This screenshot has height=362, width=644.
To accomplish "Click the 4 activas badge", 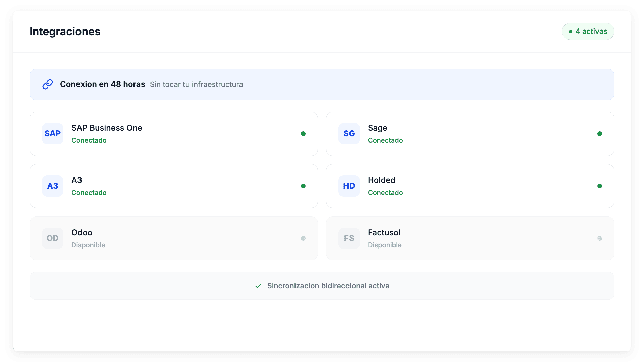I will (588, 31).
